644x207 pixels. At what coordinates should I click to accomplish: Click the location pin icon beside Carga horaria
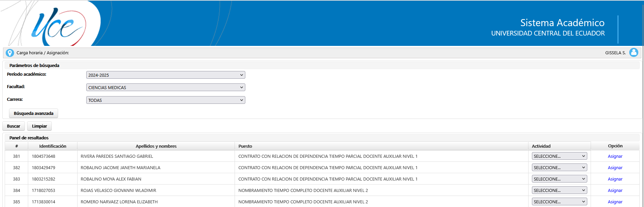tap(10, 53)
